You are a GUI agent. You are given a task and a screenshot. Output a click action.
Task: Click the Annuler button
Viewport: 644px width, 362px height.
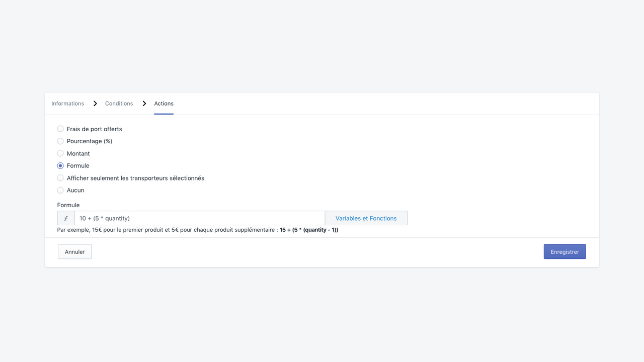75,252
